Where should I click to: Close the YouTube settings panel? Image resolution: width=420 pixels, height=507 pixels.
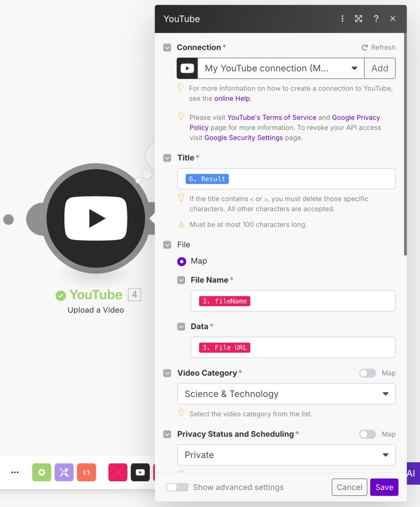pos(393,19)
